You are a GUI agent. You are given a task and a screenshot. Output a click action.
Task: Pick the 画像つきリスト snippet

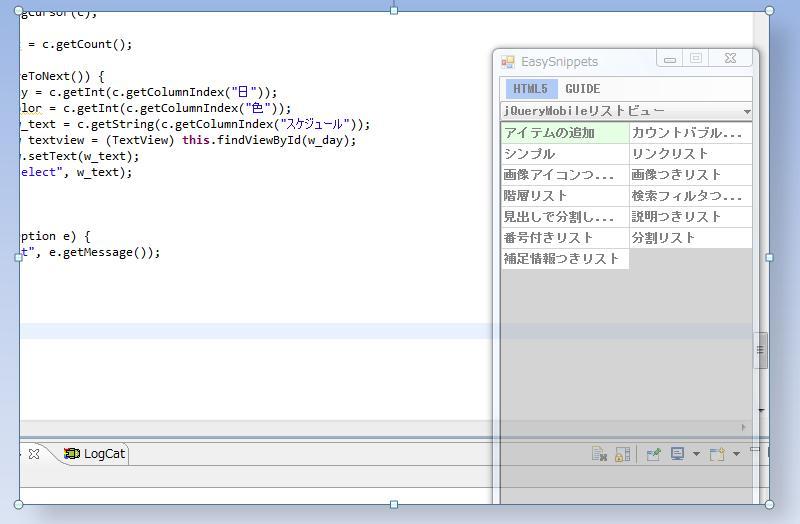[690, 175]
